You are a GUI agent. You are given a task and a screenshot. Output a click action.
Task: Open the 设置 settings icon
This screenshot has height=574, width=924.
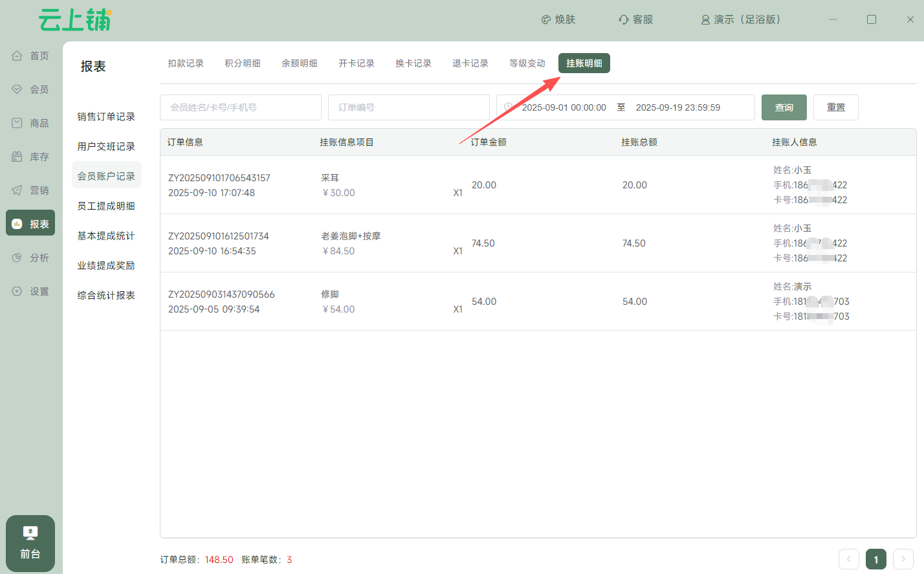(17, 291)
